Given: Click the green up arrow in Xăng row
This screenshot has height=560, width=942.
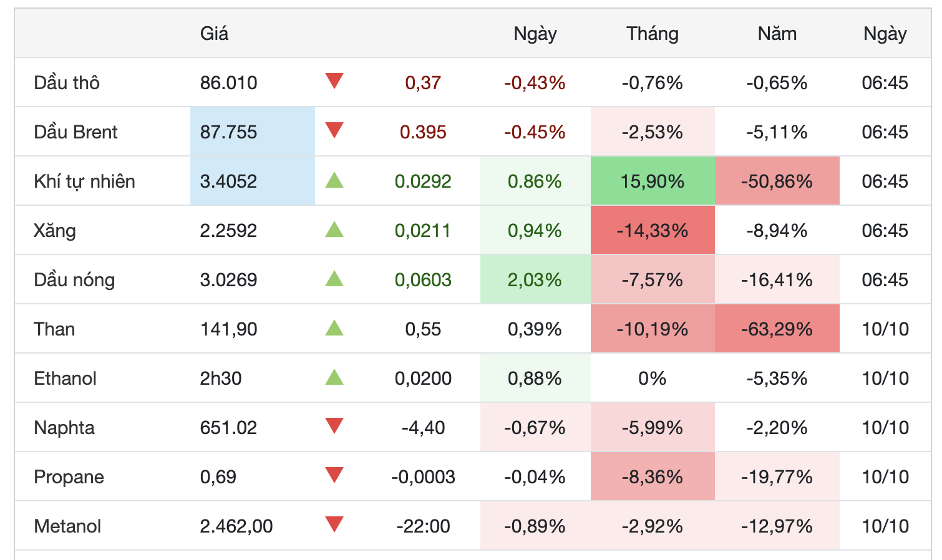Looking at the screenshot, I should tap(334, 229).
